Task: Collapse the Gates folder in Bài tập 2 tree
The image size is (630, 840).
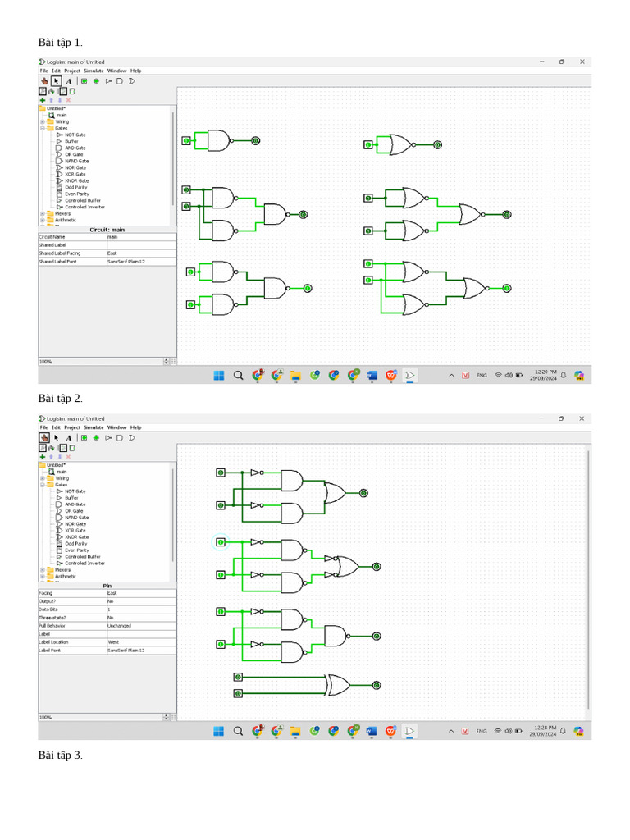Action: pyautogui.click(x=43, y=484)
